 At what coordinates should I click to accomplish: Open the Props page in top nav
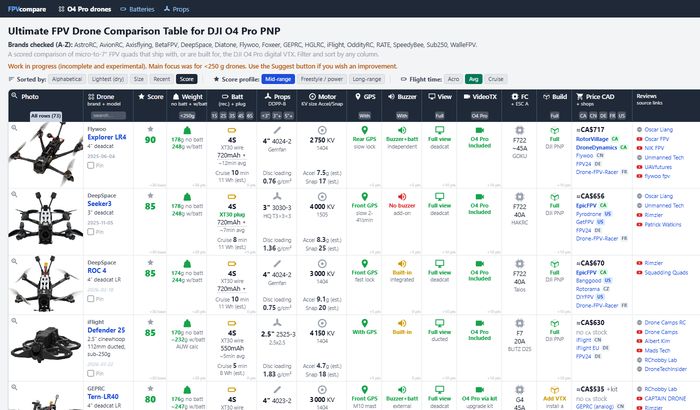176,9
